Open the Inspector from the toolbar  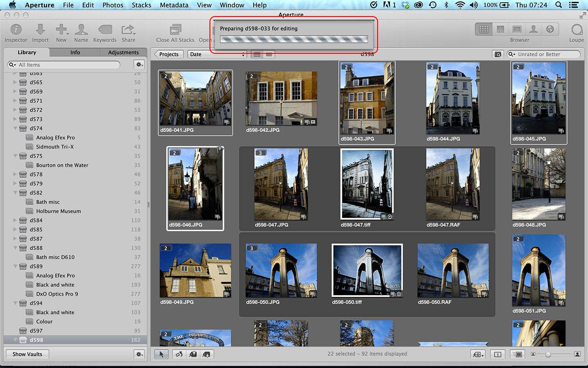(16, 30)
